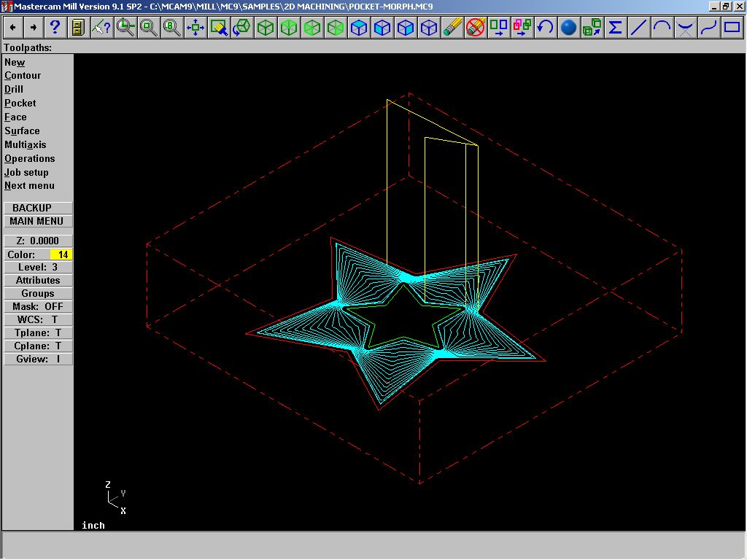747x560 pixels.
Task: Open Job setup
Action: point(26,172)
